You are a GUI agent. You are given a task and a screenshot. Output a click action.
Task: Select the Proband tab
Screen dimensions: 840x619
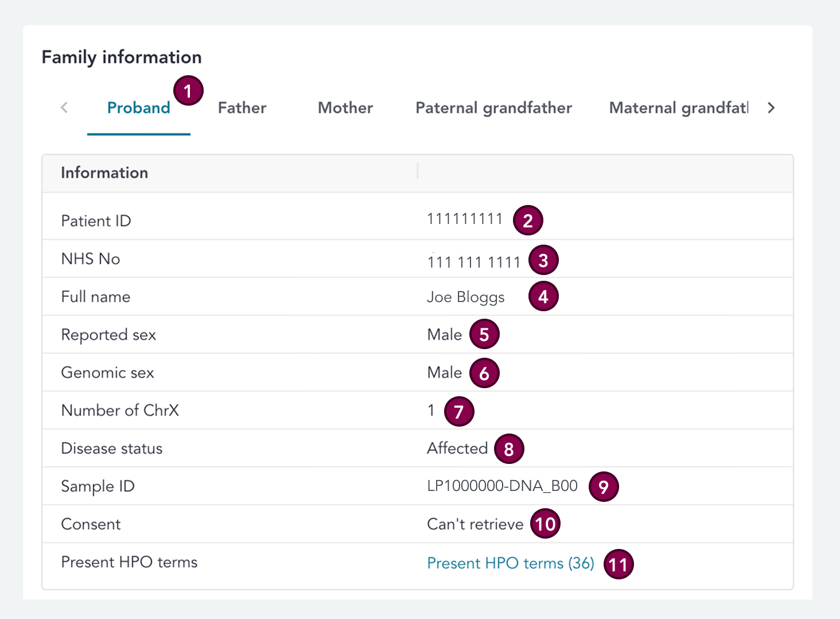138,107
